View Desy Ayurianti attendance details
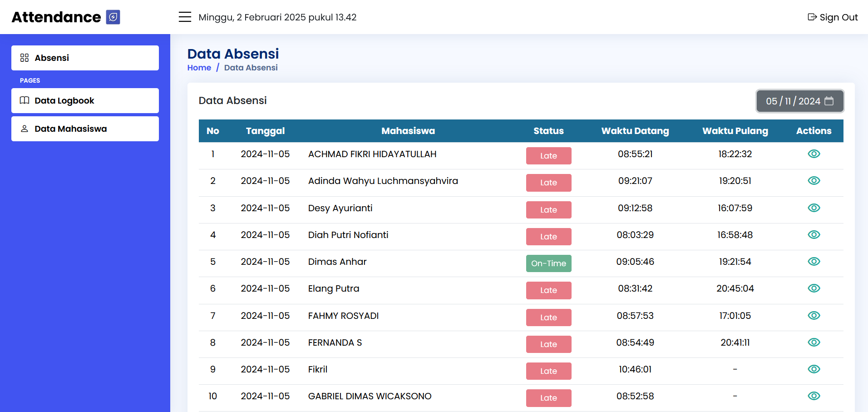The image size is (868, 412). [x=814, y=208]
